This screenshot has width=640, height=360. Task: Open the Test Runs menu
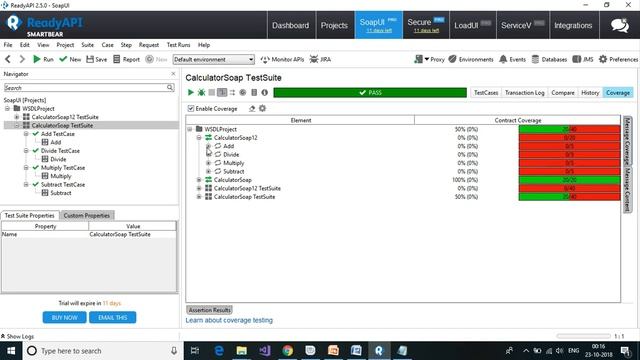178,45
